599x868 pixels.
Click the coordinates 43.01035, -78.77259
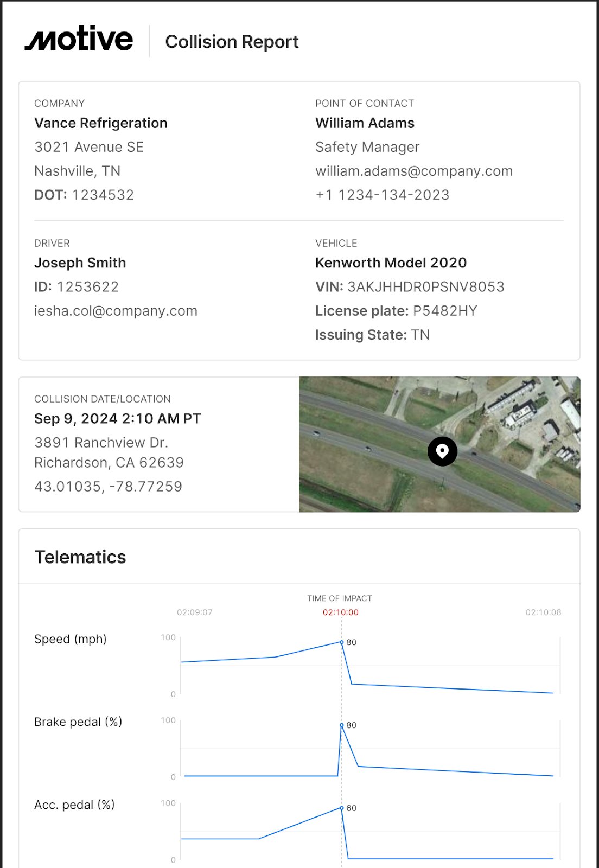coord(108,487)
